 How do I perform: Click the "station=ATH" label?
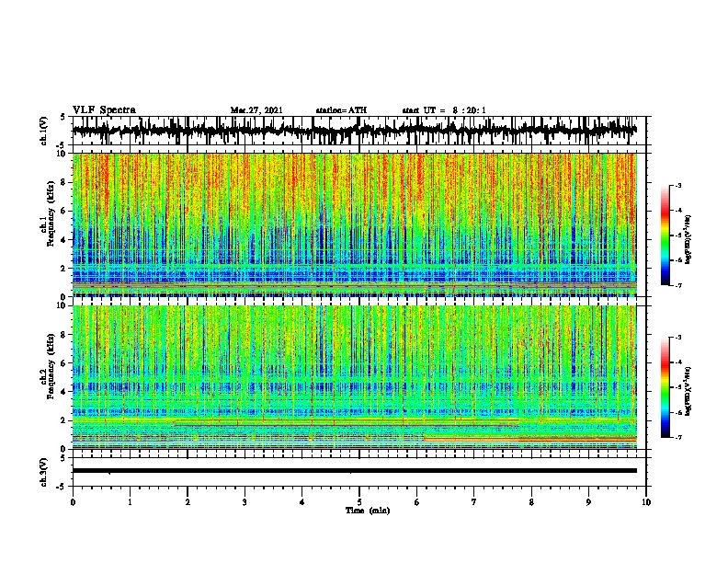pos(341,110)
